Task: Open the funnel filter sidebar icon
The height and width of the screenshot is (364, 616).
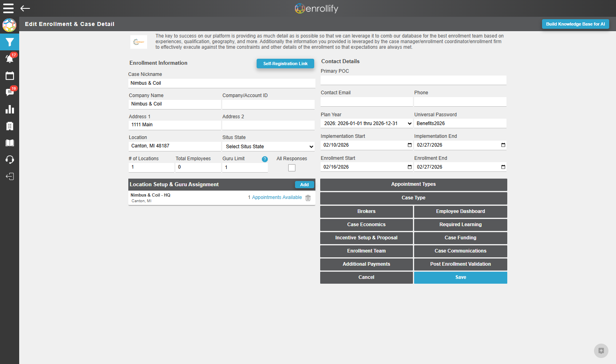Action: click(10, 42)
